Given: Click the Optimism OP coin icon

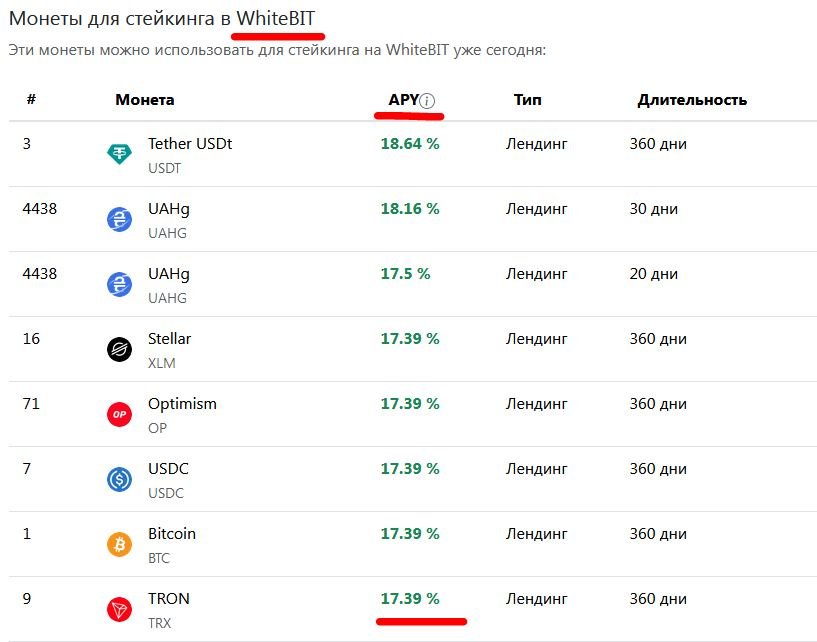Looking at the screenshot, I should 119,415.
